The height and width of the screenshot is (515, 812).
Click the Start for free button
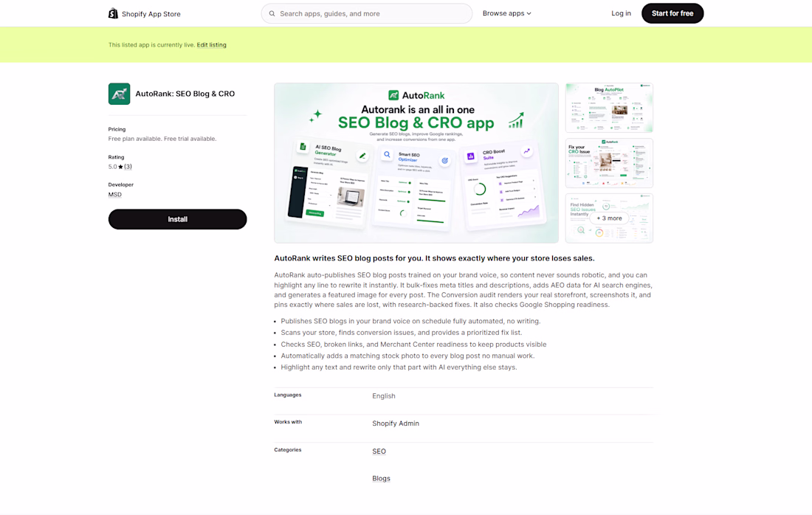pyautogui.click(x=672, y=13)
